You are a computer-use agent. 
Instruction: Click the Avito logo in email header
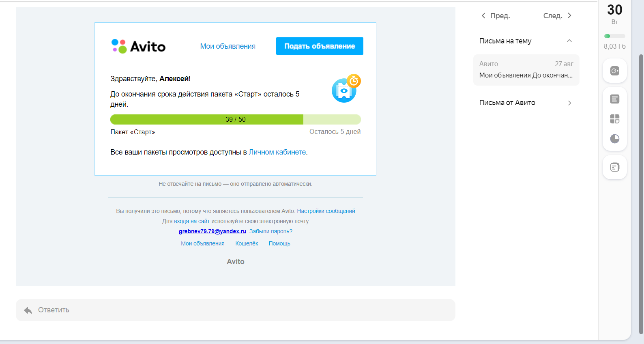pyautogui.click(x=138, y=46)
